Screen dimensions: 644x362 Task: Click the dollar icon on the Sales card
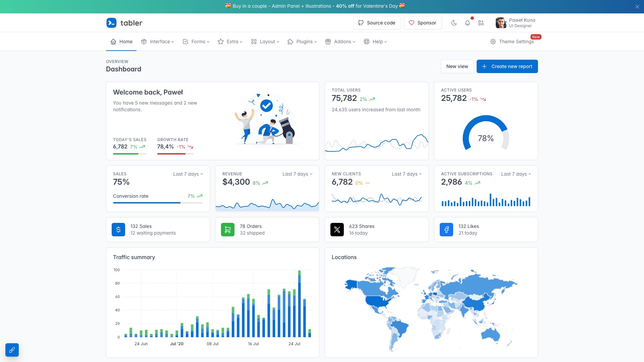[x=118, y=230]
